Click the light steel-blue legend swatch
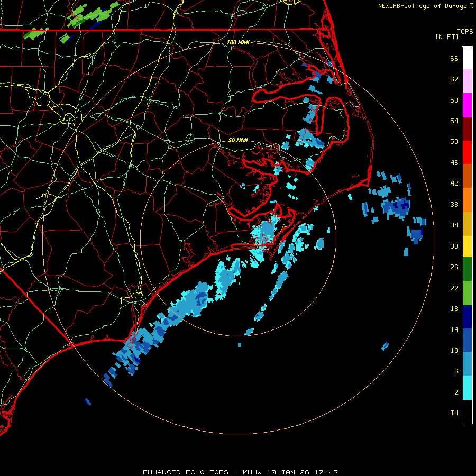Screen dimensions: 476x476 pyautogui.click(x=467, y=364)
